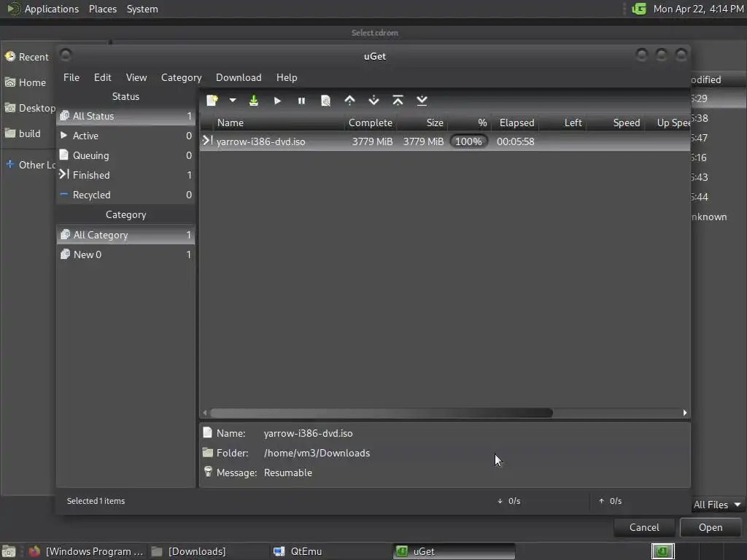747x560 pixels.
Task: Click the Resumable message text
Action: point(287,472)
